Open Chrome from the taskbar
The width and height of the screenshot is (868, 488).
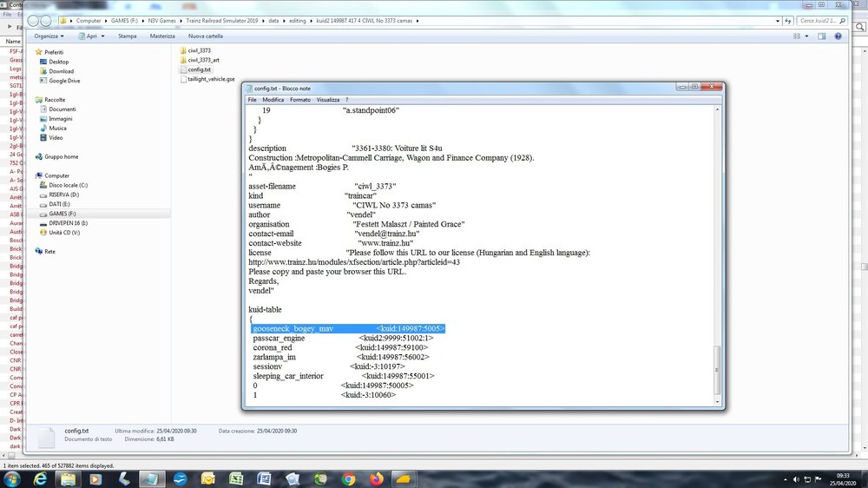click(x=348, y=479)
